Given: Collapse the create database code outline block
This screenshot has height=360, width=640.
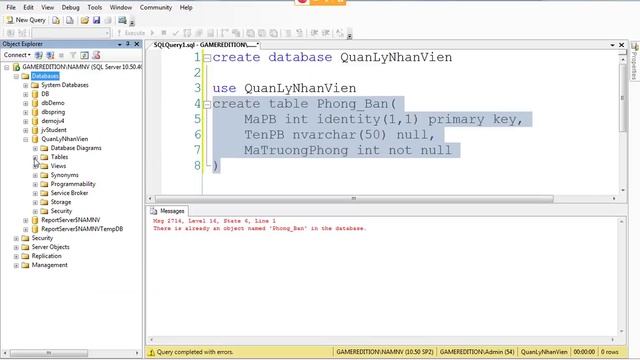Looking at the screenshot, I should click(207, 58).
